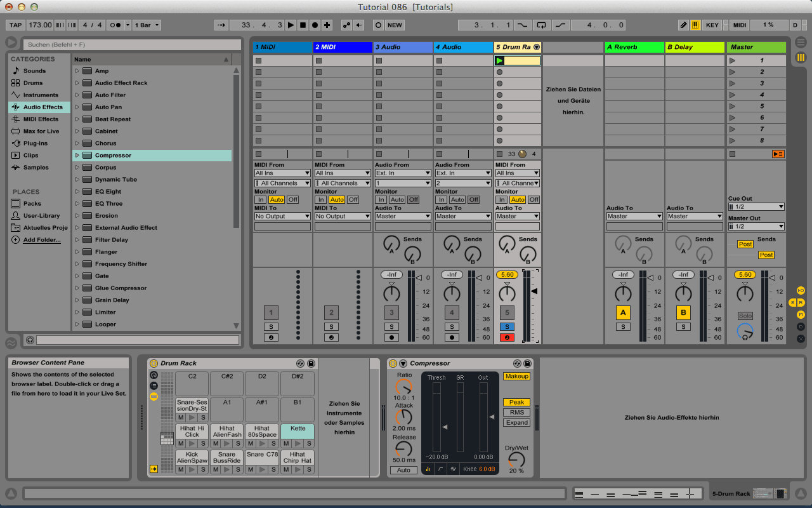Enable the global Record button in the transport
This screenshot has width=812, height=508.
point(315,25)
